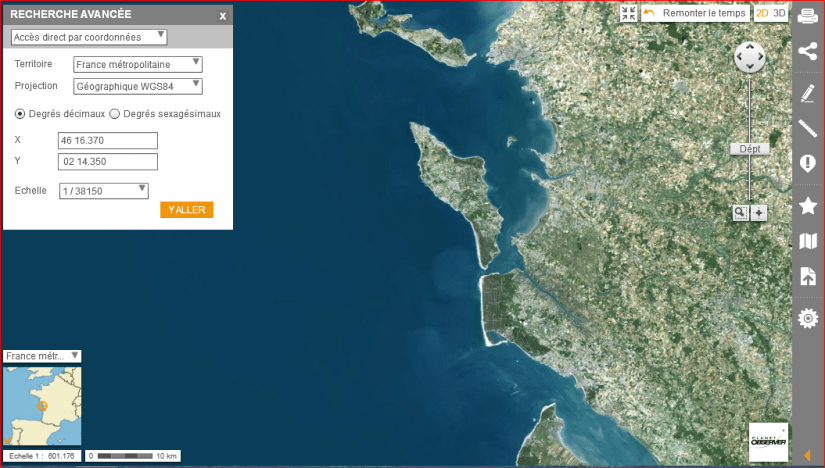Open favorites star icon
The image size is (825, 468).
(808, 205)
